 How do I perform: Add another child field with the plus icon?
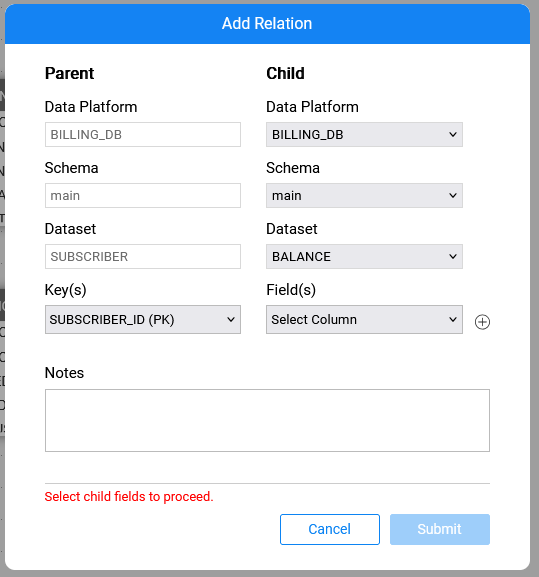click(482, 322)
